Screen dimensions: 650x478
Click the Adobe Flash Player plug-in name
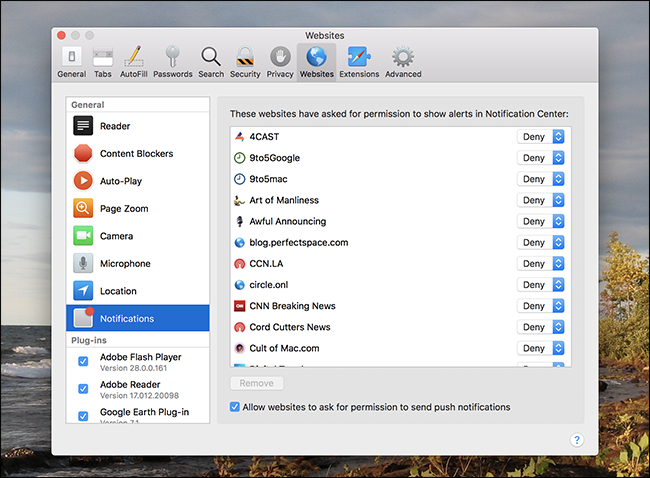(x=141, y=357)
